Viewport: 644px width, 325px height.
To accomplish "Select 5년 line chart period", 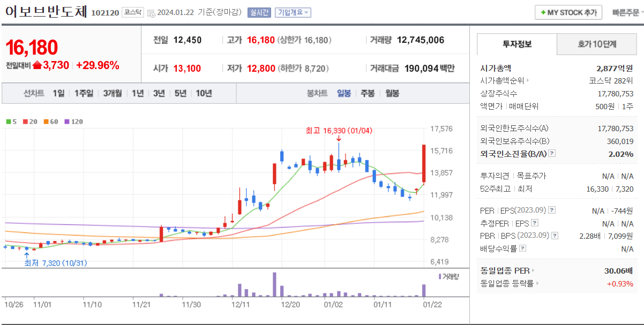I will [180, 93].
